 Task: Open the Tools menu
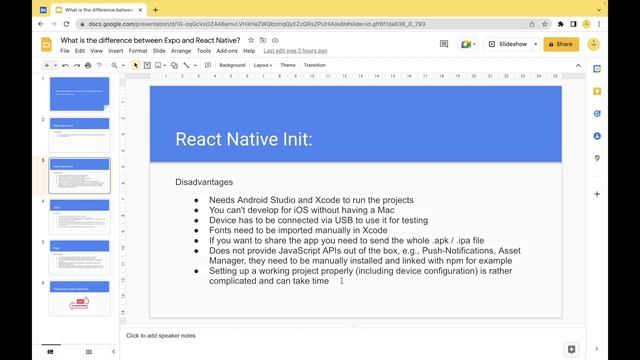click(204, 51)
